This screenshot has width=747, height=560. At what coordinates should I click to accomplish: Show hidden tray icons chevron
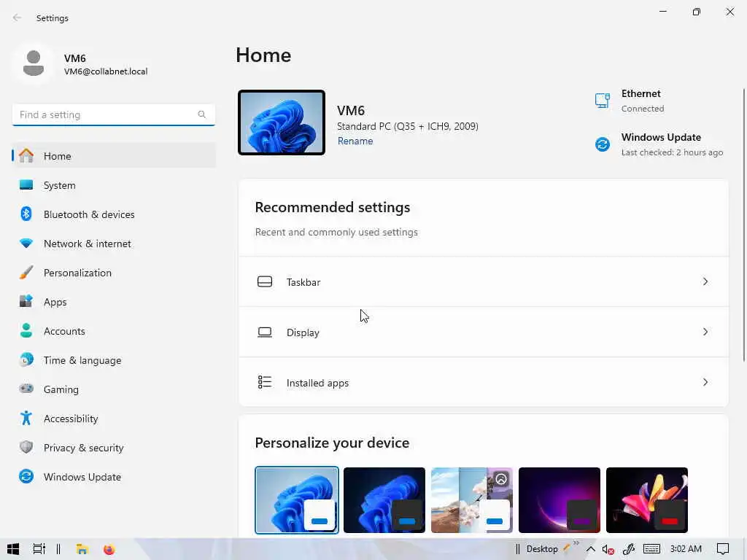tap(591, 550)
